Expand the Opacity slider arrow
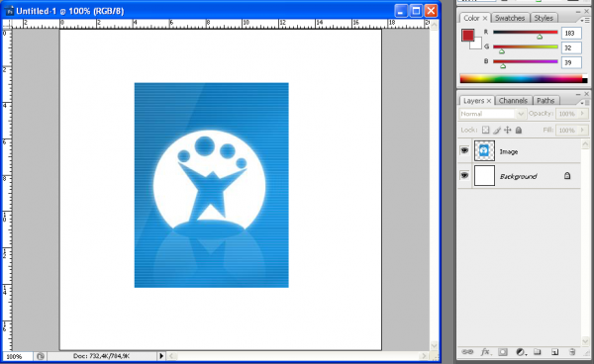The image size is (594, 364). pyautogui.click(x=583, y=114)
